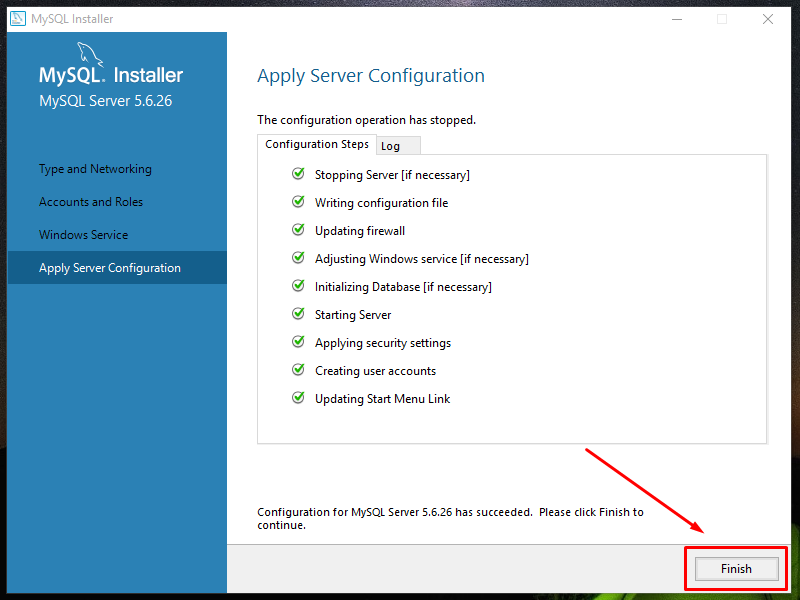Click the Creating user accounts step icon
The height and width of the screenshot is (600, 800).
pyautogui.click(x=297, y=370)
